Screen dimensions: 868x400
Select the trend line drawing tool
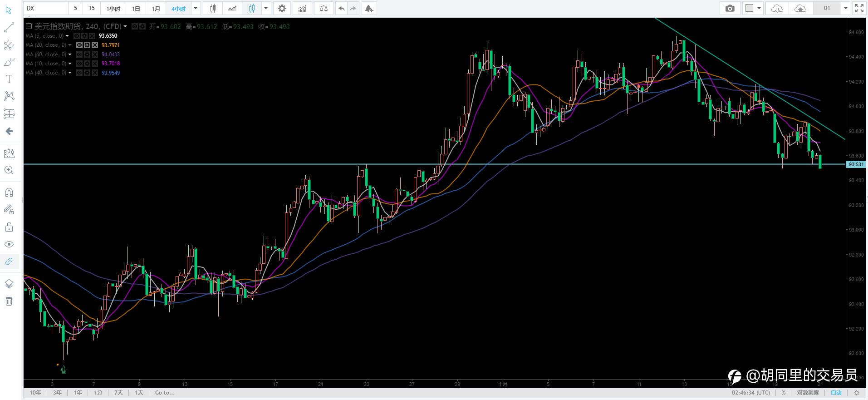point(9,27)
